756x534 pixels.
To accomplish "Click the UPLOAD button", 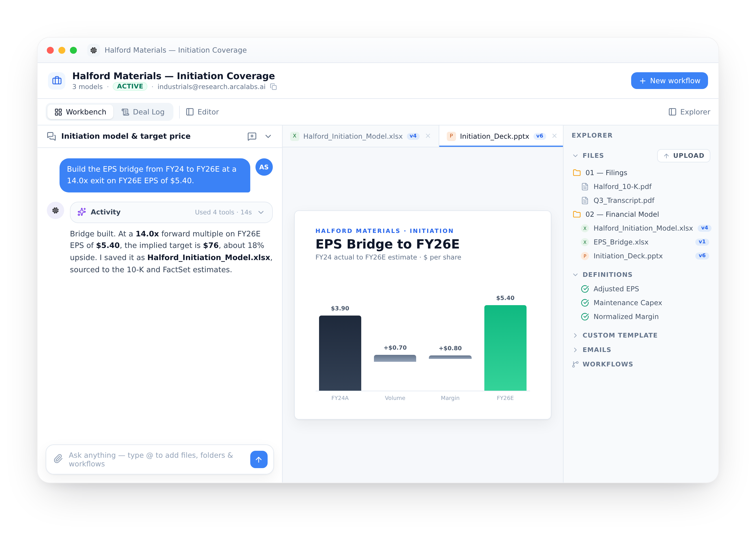I will [x=683, y=156].
